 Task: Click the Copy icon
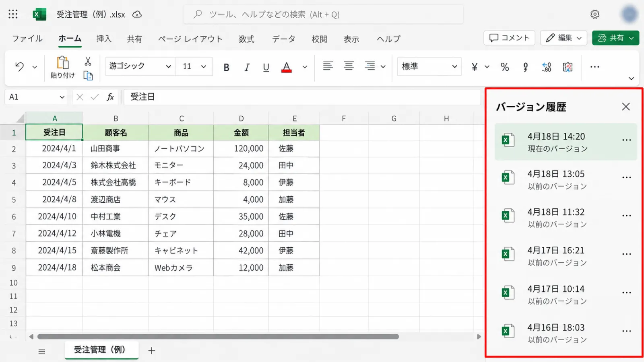88,76
